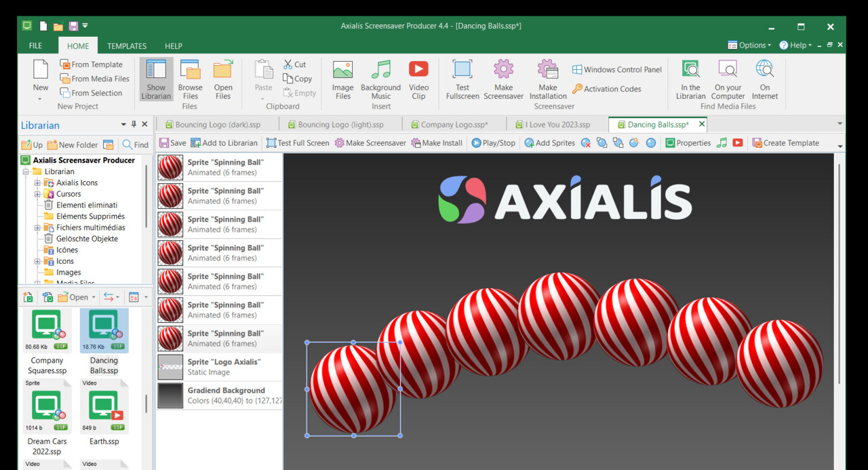Screen dimensions: 868x470
Task: Click the Play/Stop button
Action: 493,142
